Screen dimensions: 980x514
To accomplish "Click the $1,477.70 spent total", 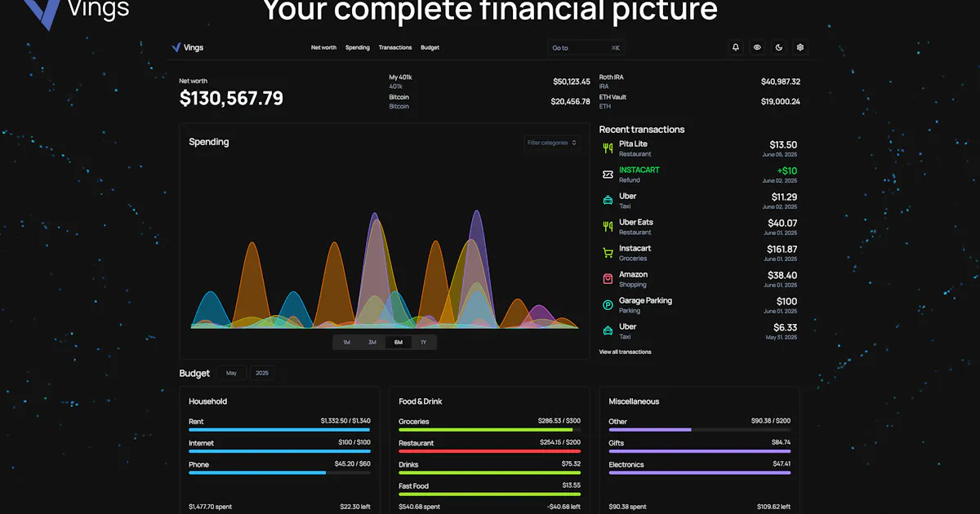I will [209, 507].
